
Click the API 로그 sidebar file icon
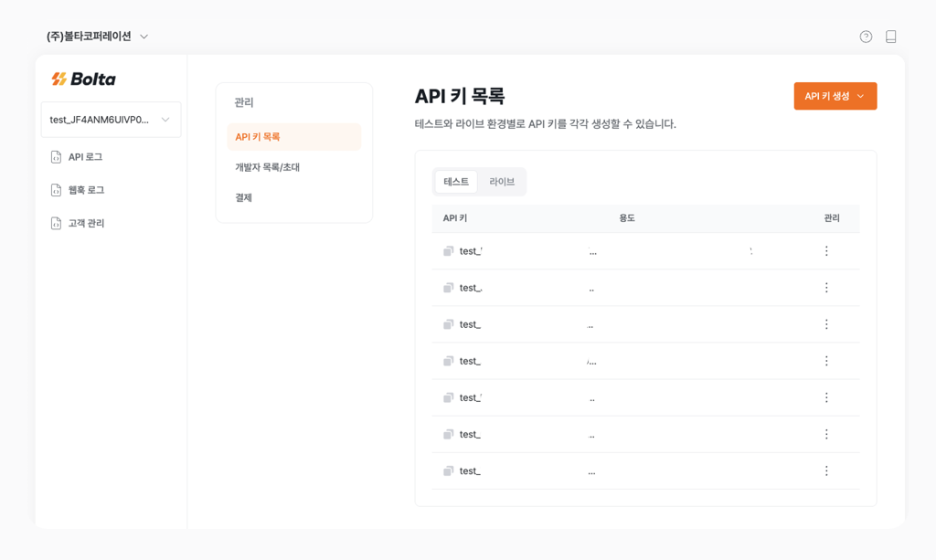tap(56, 157)
